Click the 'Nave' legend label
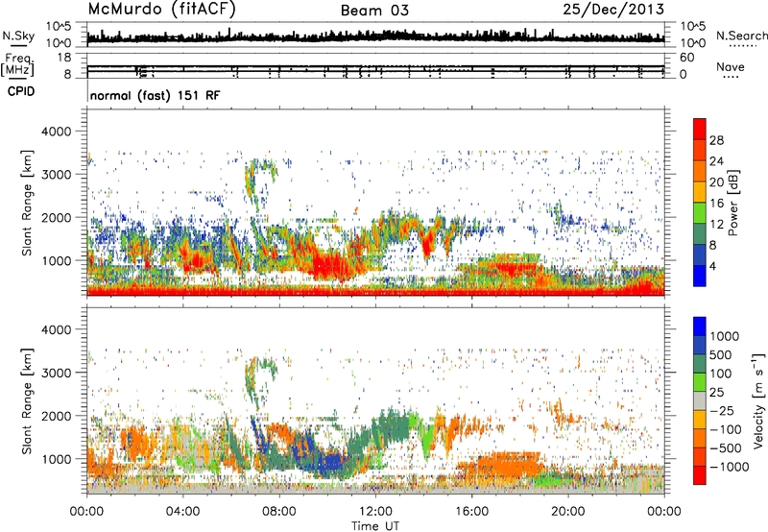Viewport: 768px width, 532px height. [x=731, y=67]
